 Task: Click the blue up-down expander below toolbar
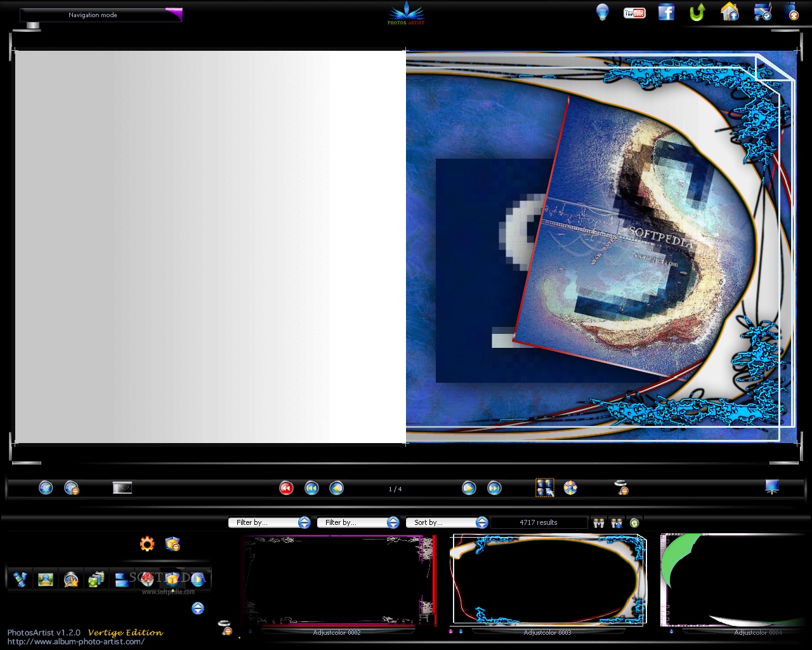pyautogui.click(x=198, y=608)
